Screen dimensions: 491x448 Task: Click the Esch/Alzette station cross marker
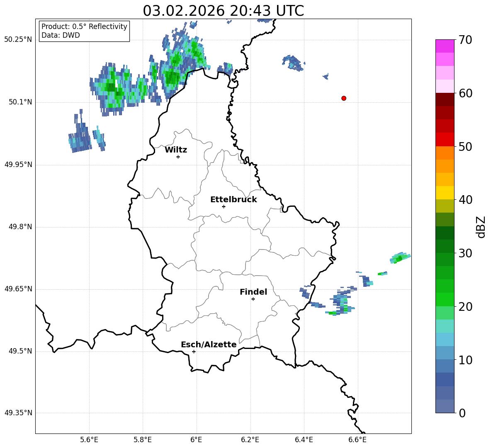(x=194, y=351)
